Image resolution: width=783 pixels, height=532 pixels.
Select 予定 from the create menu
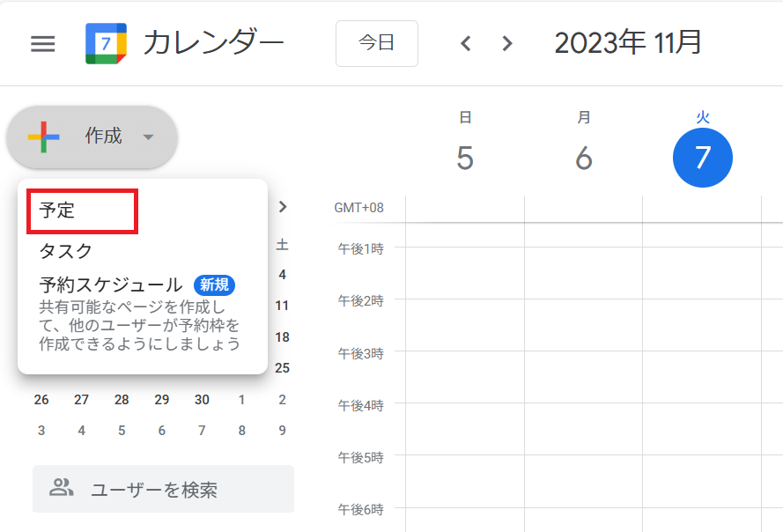58,211
